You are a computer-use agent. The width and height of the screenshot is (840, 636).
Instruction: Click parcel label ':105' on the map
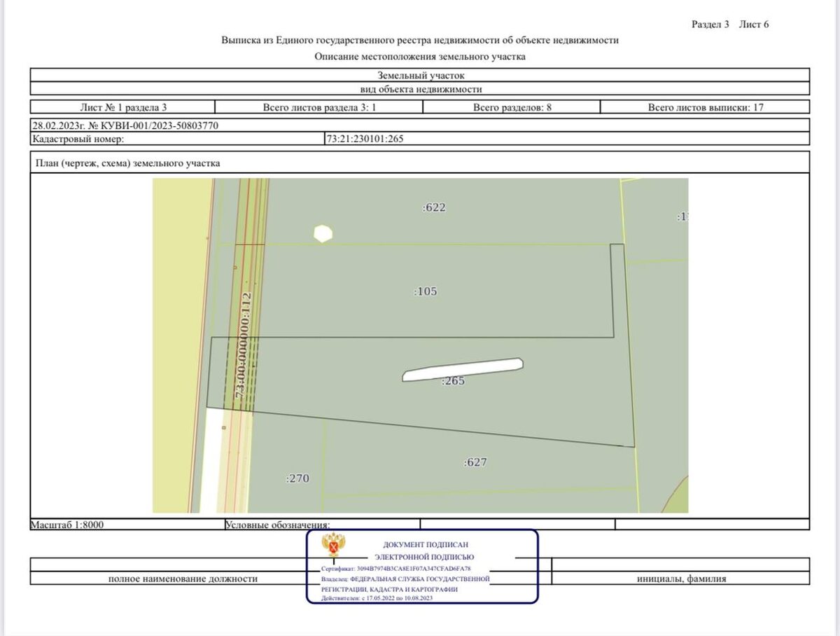(425, 291)
